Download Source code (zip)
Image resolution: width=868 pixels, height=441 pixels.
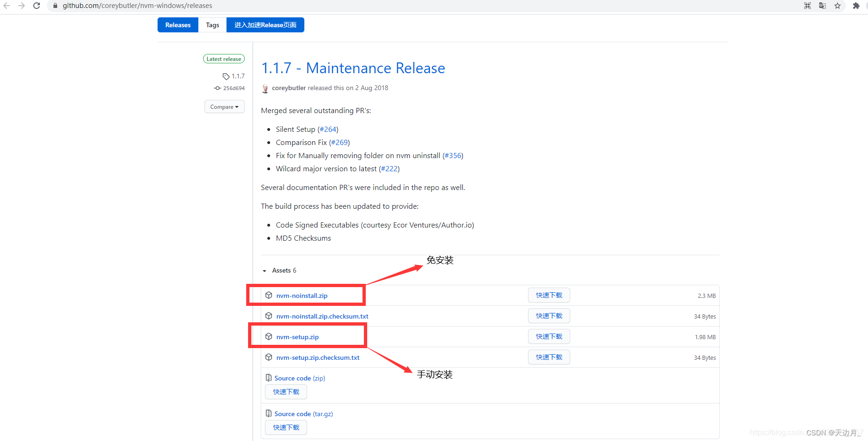[300, 378]
